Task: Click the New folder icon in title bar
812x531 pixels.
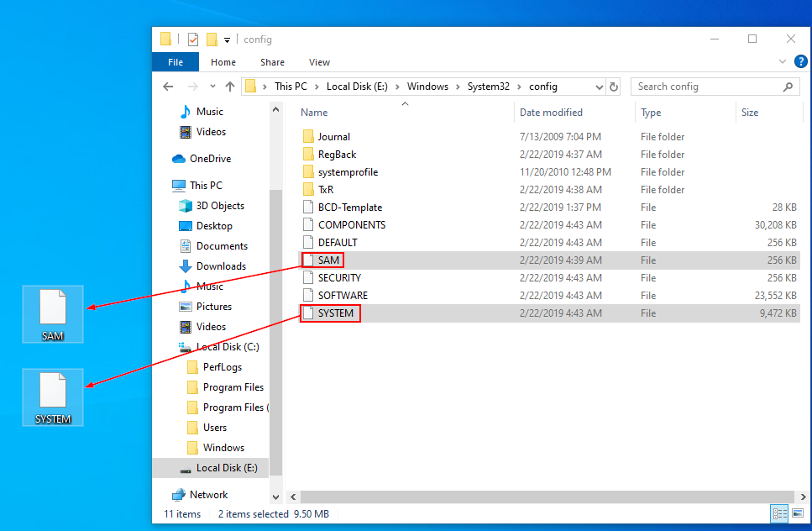Action: click(x=212, y=39)
